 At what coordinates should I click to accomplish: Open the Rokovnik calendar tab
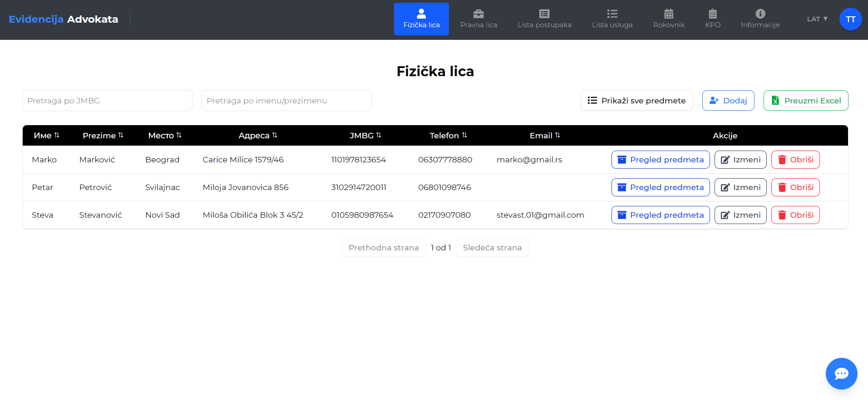coord(669,19)
